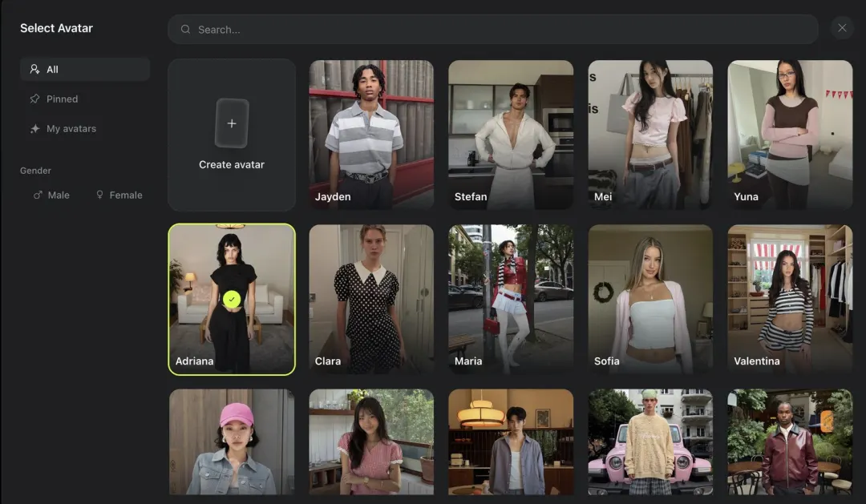866x504 pixels.
Task: Open the Create avatar card
Action: point(232,135)
